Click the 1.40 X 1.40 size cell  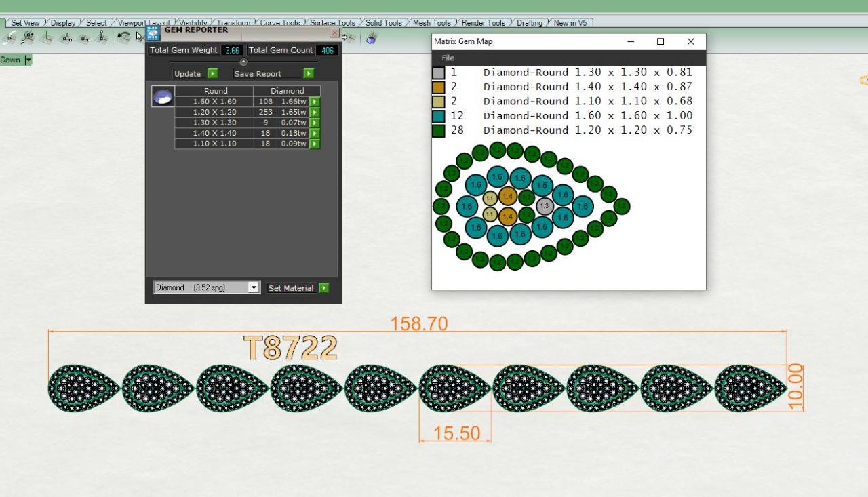[214, 134]
